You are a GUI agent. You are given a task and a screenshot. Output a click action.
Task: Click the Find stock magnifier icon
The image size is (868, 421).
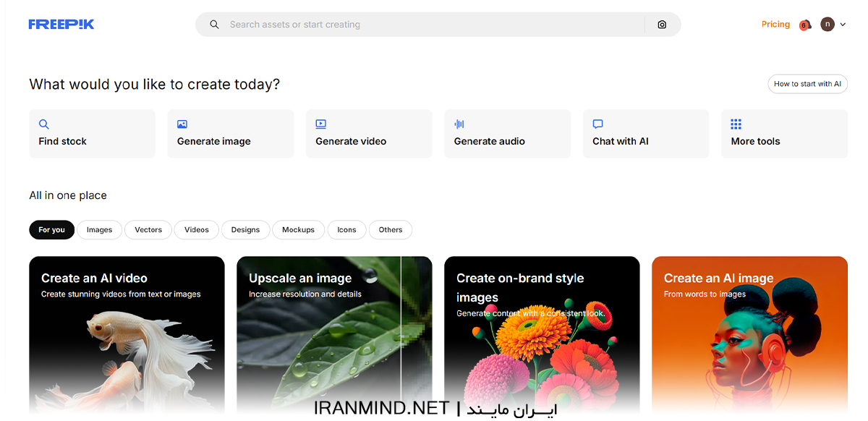(x=44, y=124)
